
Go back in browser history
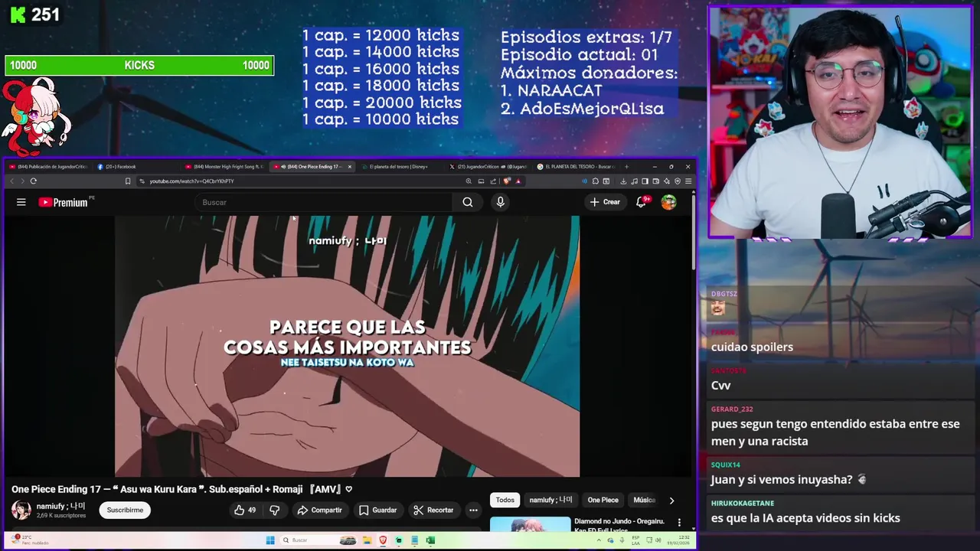[x=11, y=181]
